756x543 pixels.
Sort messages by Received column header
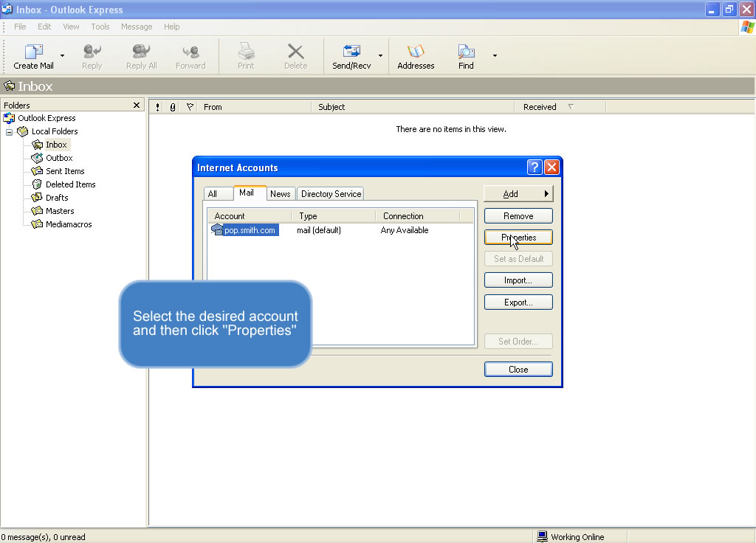(x=540, y=107)
